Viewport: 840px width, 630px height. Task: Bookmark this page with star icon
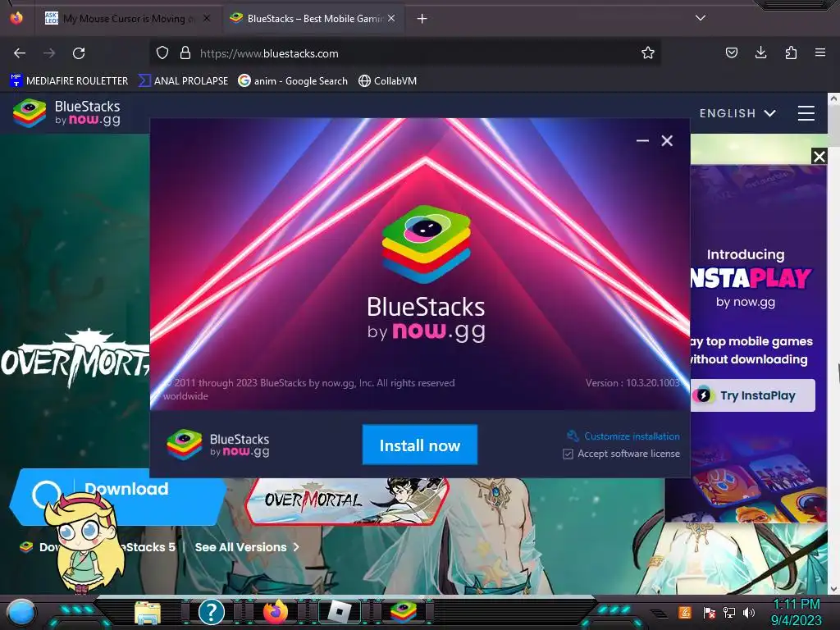point(648,53)
